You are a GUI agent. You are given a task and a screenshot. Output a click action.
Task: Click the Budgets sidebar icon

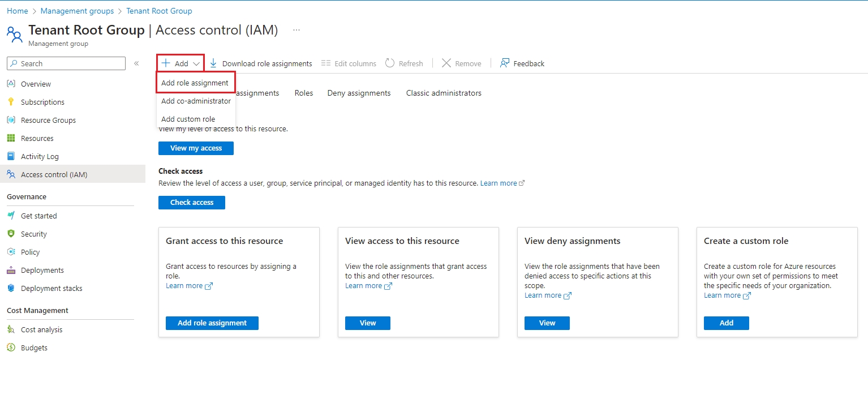(x=11, y=348)
